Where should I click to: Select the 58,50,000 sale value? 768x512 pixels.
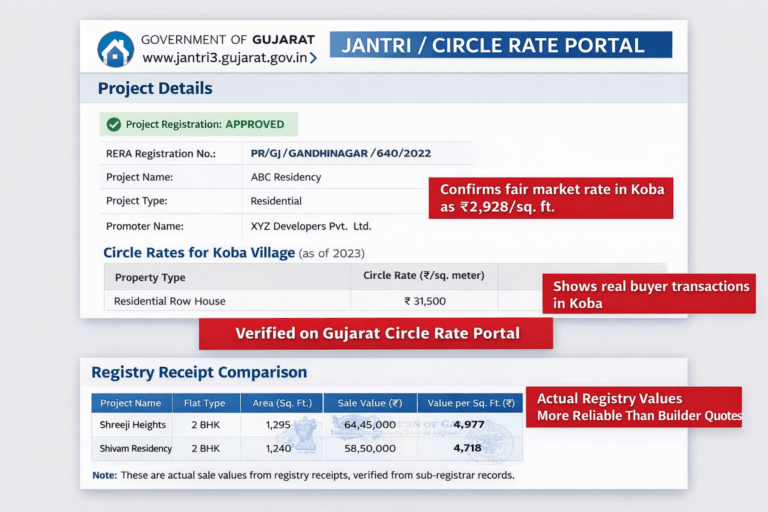click(370, 448)
